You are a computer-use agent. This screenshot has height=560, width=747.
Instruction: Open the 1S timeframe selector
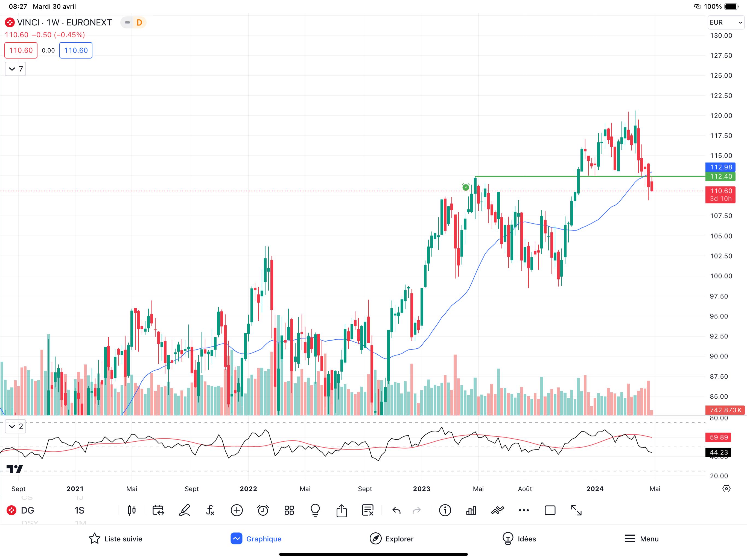click(x=79, y=510)
